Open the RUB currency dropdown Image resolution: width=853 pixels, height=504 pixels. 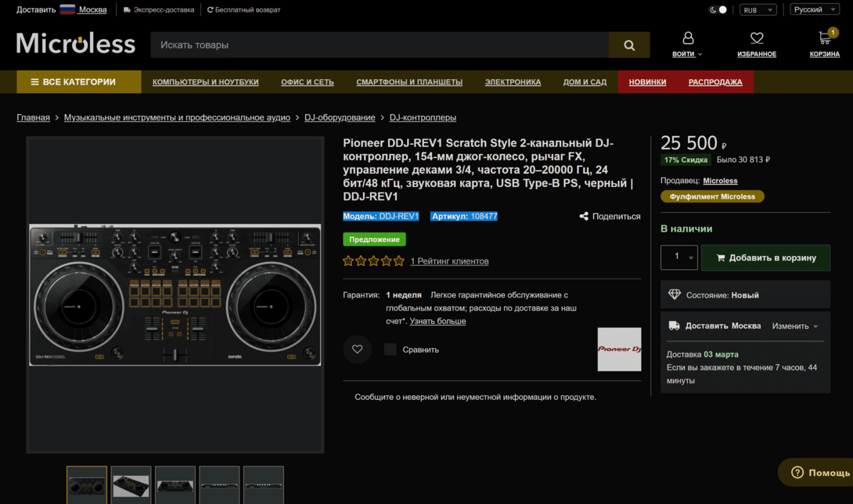(758, 10)
